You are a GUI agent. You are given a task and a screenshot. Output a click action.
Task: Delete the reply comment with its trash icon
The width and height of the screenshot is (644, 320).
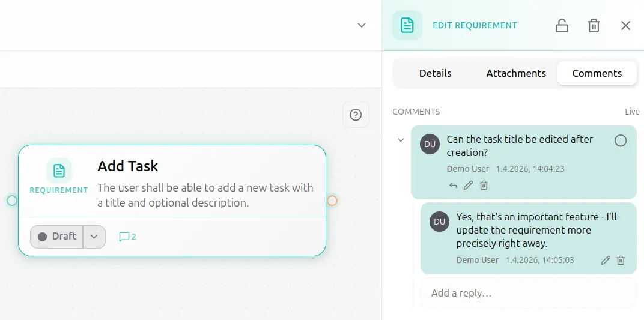621,260
